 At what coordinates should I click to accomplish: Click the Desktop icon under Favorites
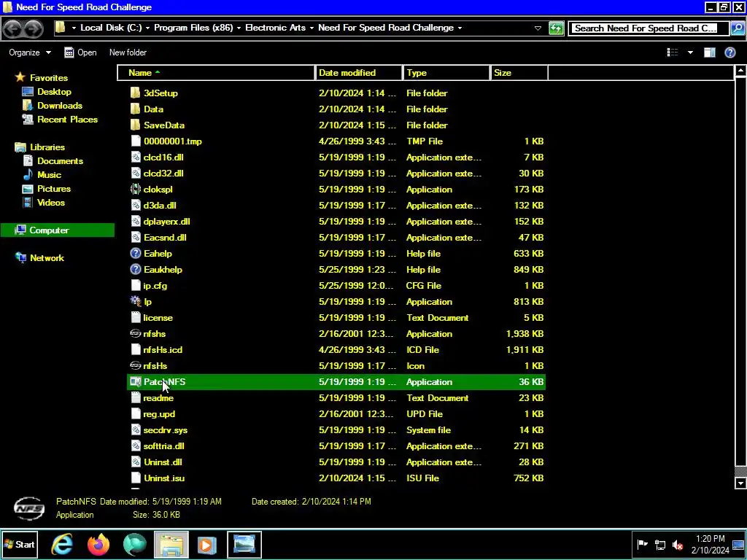click(28, 92)
